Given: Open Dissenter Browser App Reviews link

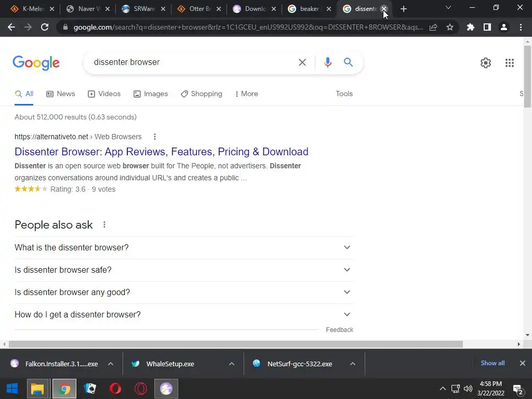Looking at the screenshot, I should click(162, 152).
